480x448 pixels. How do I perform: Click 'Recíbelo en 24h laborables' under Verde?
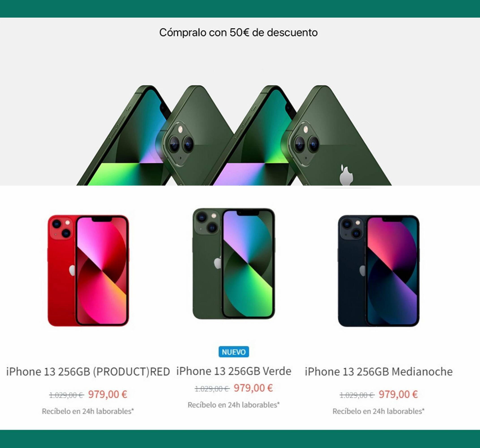pos(233,405)
